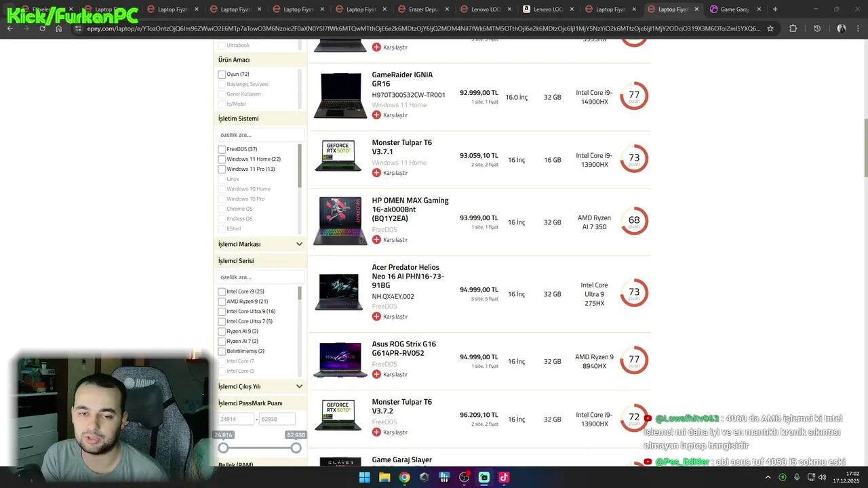Click the 72 puan score circle for Tulpar T6 V3.7.2

[634, 418]
